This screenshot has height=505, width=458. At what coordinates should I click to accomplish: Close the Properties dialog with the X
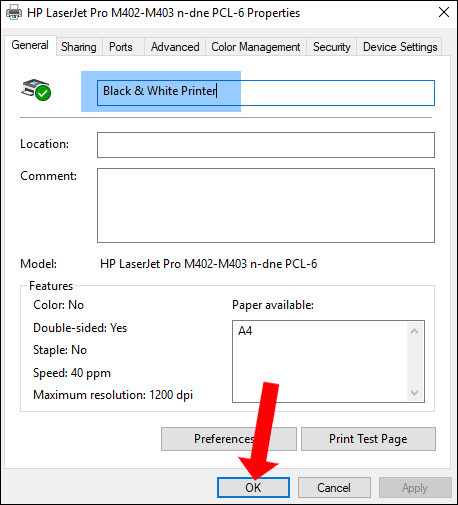coord(444,12)
